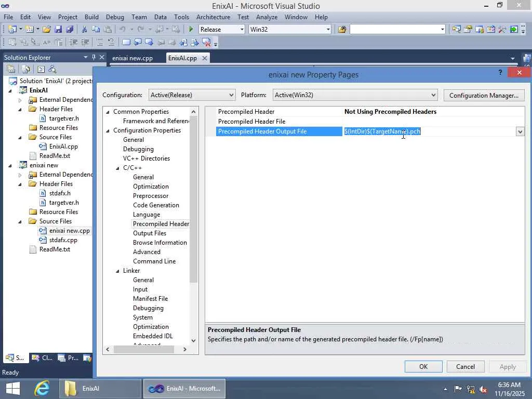Select Manifest File under Linker
The height and width of the screenshot is (399, 532).
click(x=150, y=299)
